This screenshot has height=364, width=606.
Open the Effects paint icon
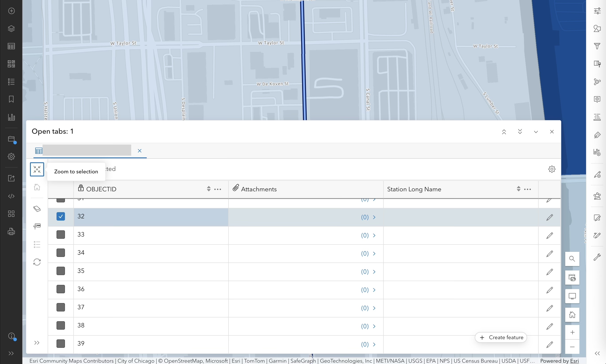click(597, 64)
